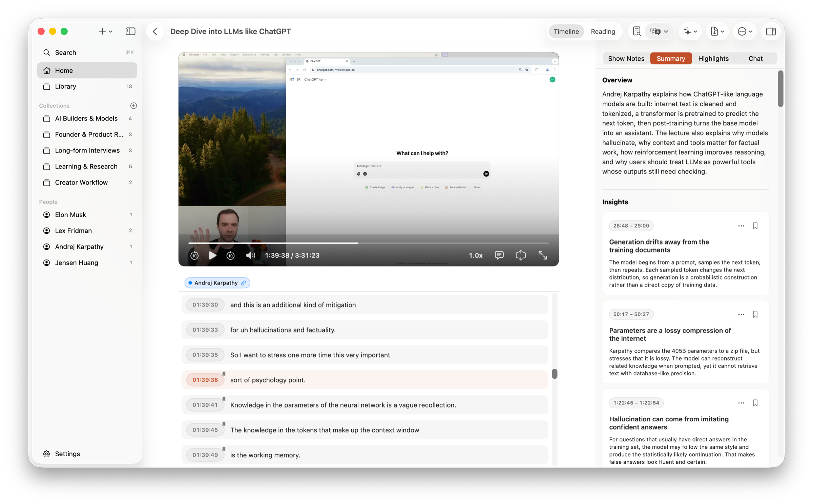The height and width of the screenshot is (504, 813).
Task: Open the Learning & Research collection
Action: coord(87,166)
